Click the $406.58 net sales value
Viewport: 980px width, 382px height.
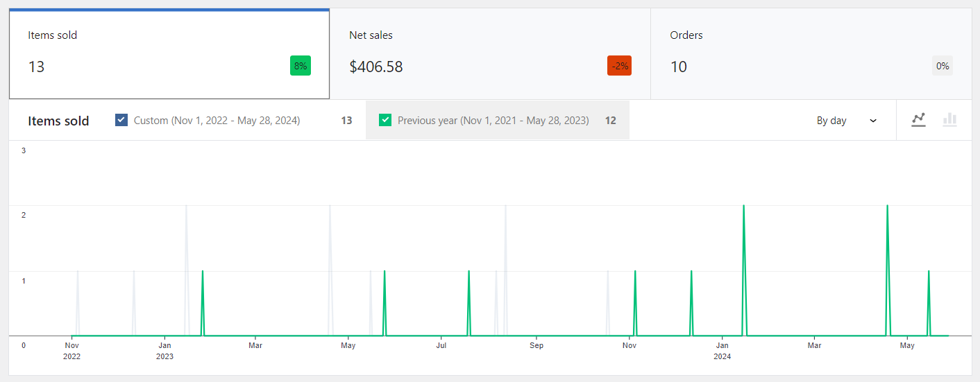click(x=376, y=67)
